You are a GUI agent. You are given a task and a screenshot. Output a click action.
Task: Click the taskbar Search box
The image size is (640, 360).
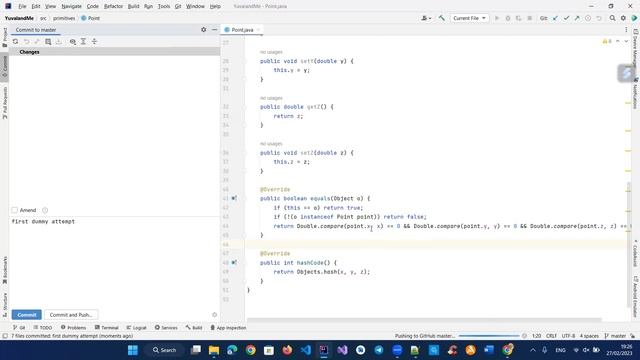[x=164, y=350]
